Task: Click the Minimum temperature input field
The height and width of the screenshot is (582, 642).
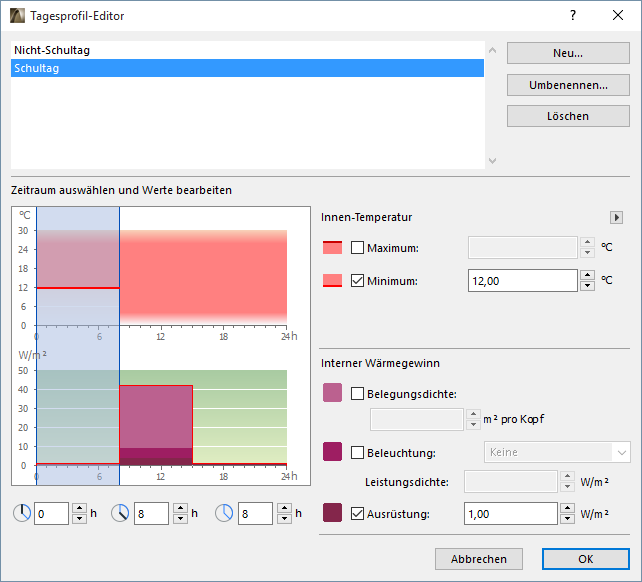Action: (x=522, y=281)
